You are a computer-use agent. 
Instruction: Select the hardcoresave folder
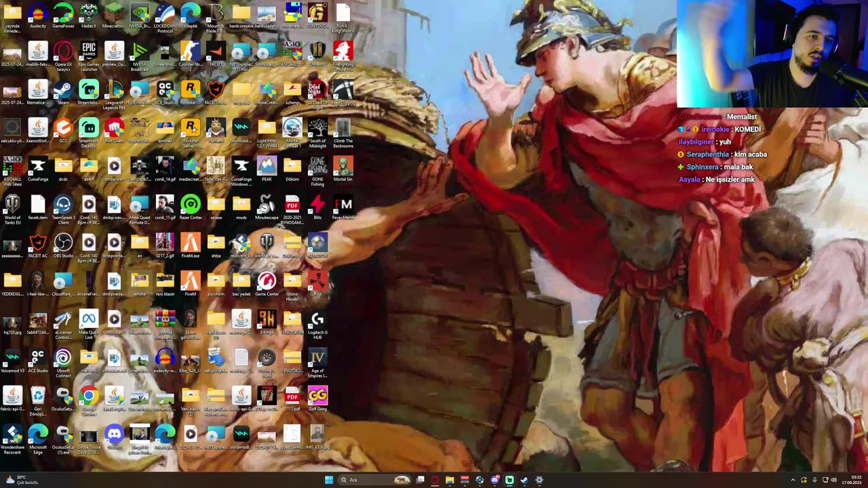241,16
